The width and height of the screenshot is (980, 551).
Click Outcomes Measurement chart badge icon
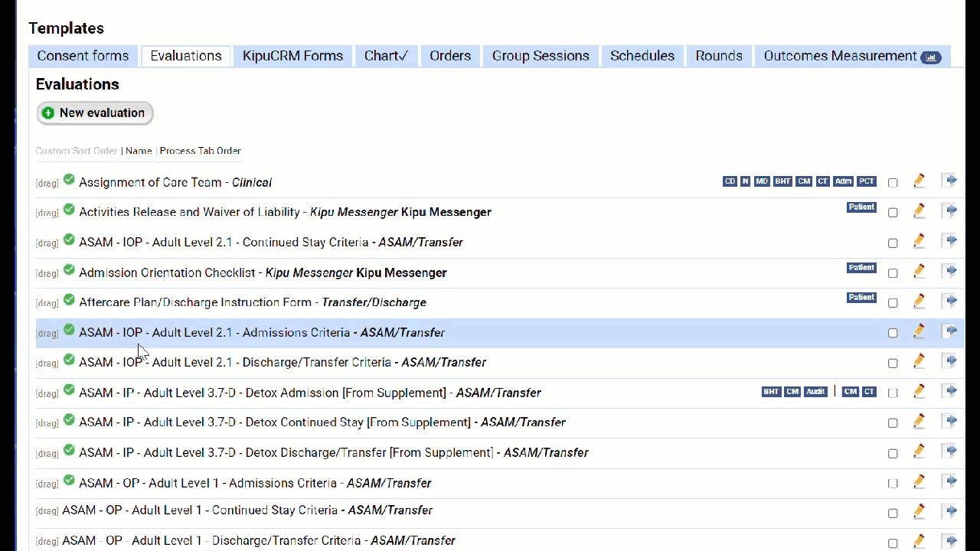(931, 57)
